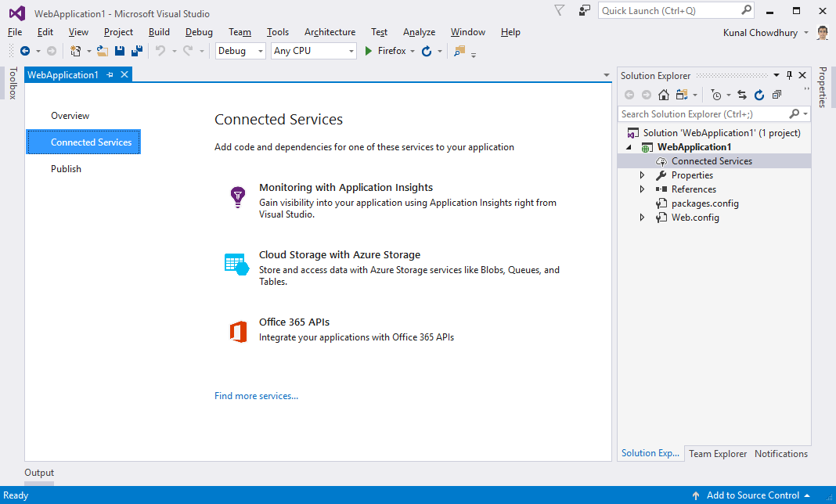The height and width of the screenshot is (504, 836).
Task: Click the Solution Explorer Refresh icon
Action: pos(759,95)
